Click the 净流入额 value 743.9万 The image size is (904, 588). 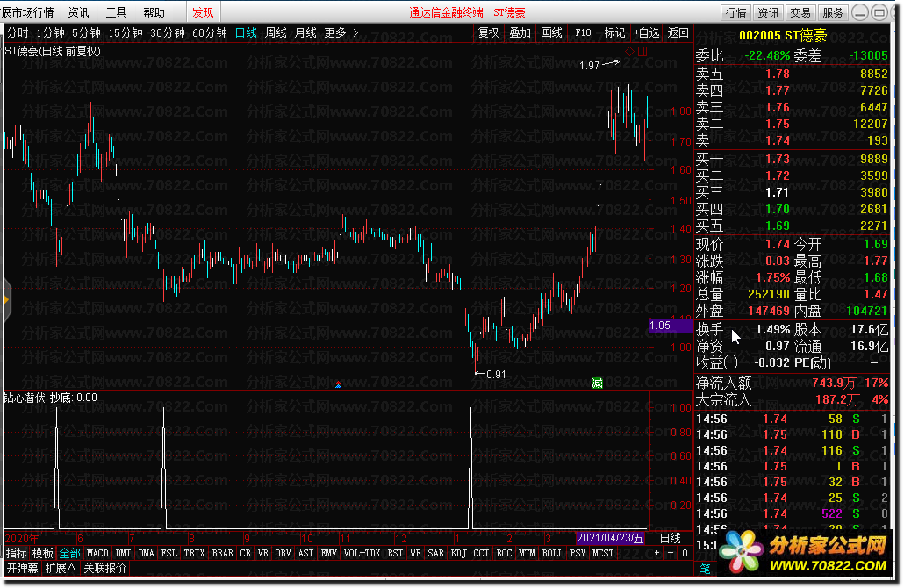[x=834, y=383]
